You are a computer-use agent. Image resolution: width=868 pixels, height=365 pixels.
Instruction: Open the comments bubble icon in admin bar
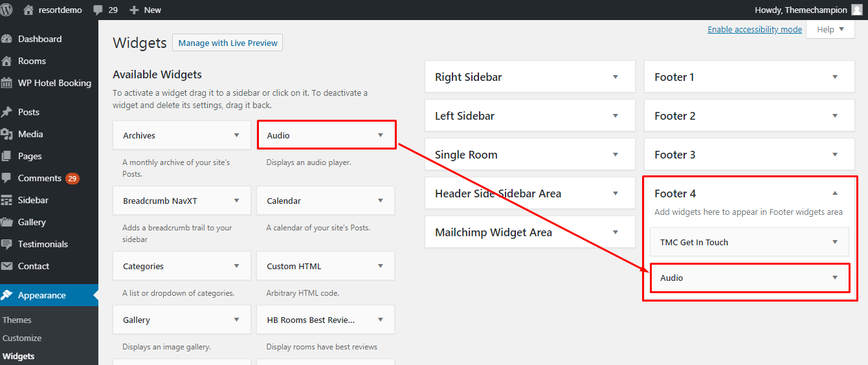pyautogui.click(x=98, y=10)
